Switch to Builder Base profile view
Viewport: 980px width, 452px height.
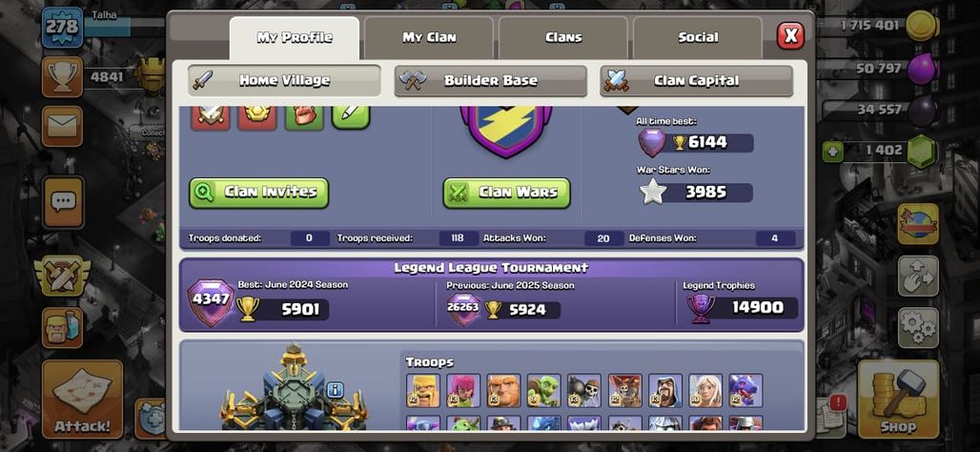point(490,81)
